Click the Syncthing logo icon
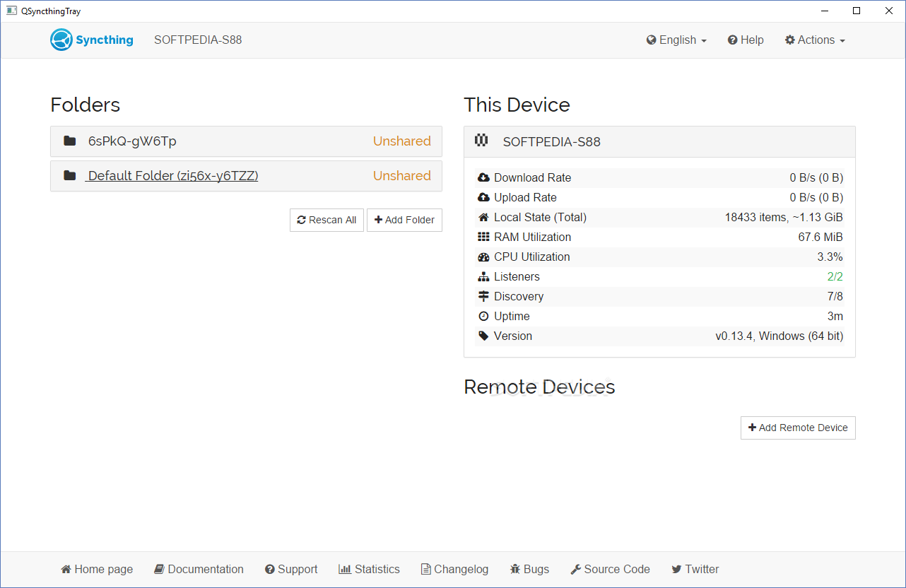Viewport: 906px width, 588px height. 61,40
